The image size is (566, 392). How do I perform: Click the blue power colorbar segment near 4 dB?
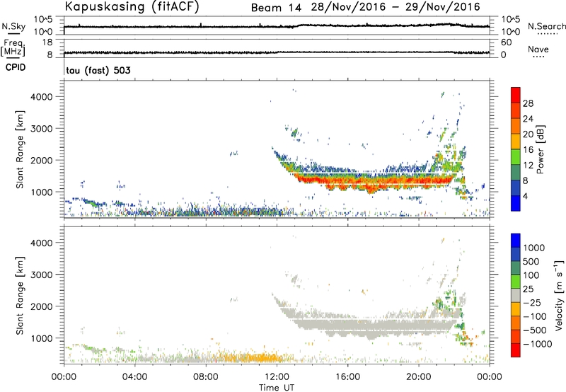pyautogui.click(x=516, y=203)
